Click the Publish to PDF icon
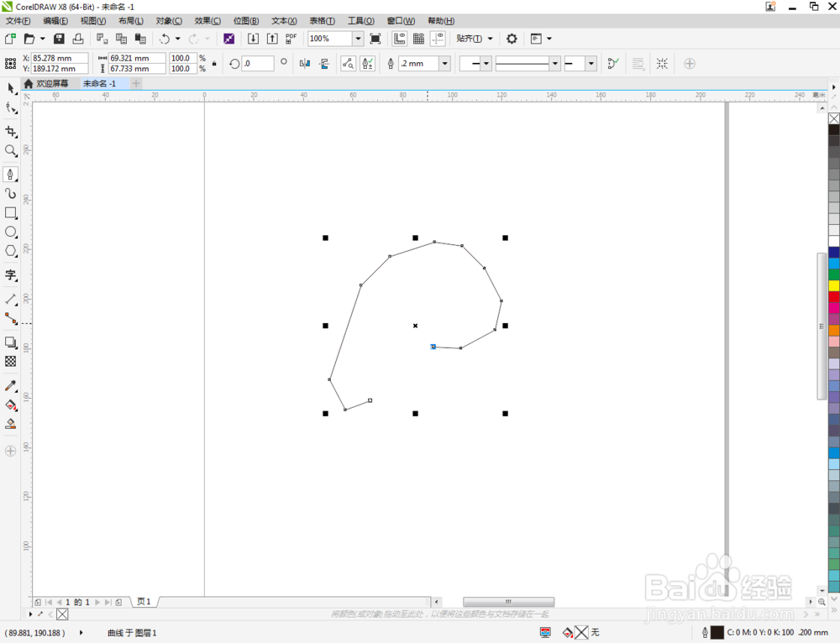The image size is (840, 643). tap(291, 39)
